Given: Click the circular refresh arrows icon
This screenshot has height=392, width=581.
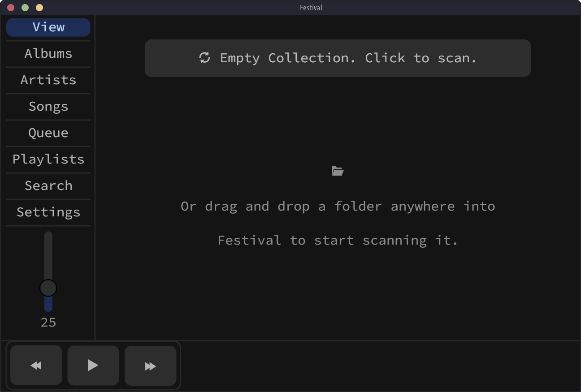Looking at the screenshot, I should click(205, 58).
